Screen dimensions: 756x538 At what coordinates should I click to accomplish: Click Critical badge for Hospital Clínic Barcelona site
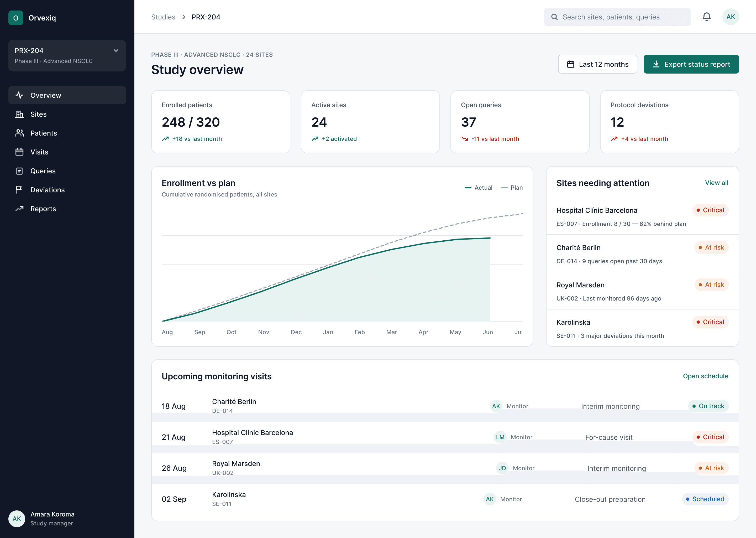click(710, 210)
